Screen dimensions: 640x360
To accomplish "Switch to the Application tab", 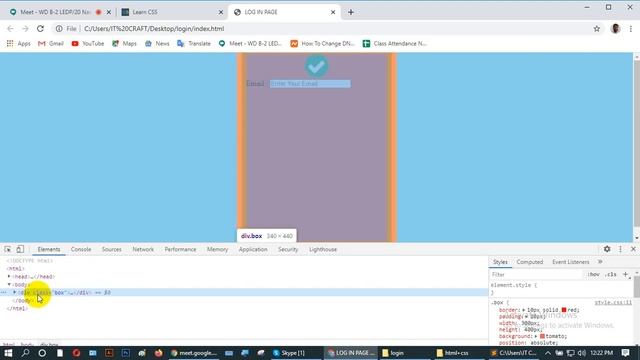I will [253, 249].
